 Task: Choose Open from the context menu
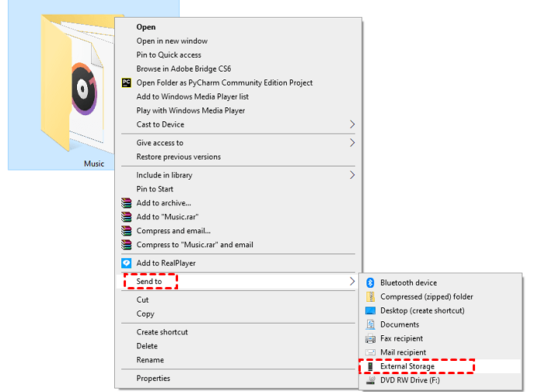[x=238, y=27]
